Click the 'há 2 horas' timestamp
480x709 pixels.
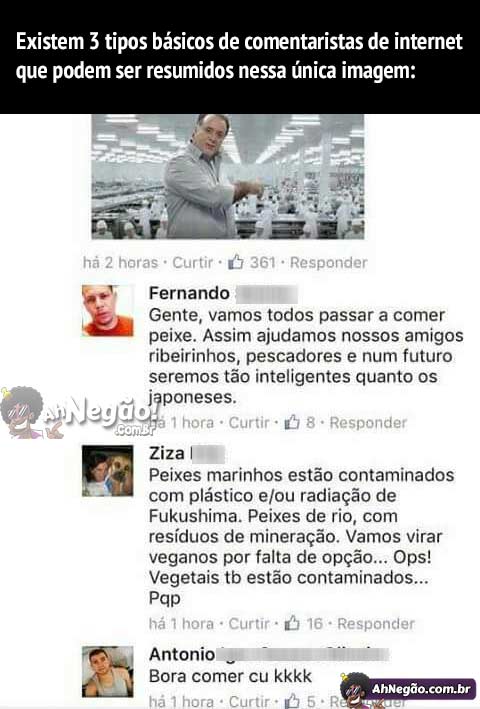[121, 262]
